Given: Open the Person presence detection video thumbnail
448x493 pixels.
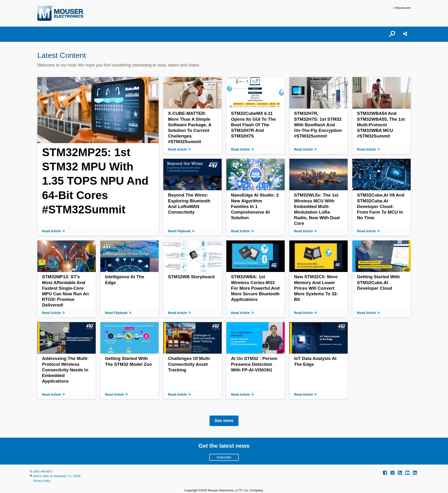Looking at the screenshot, I should point(255,338).
